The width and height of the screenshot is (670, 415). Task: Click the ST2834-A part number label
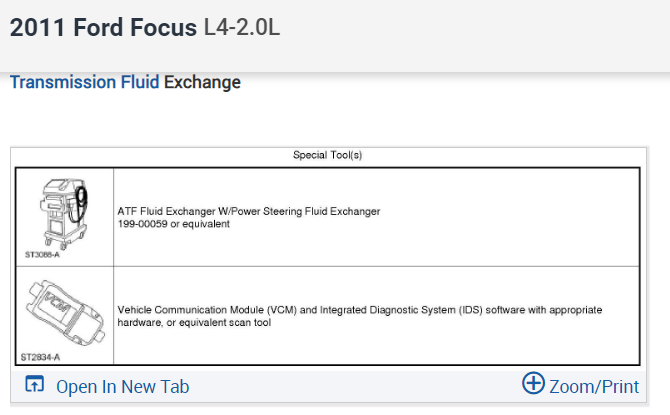point(41,356)
